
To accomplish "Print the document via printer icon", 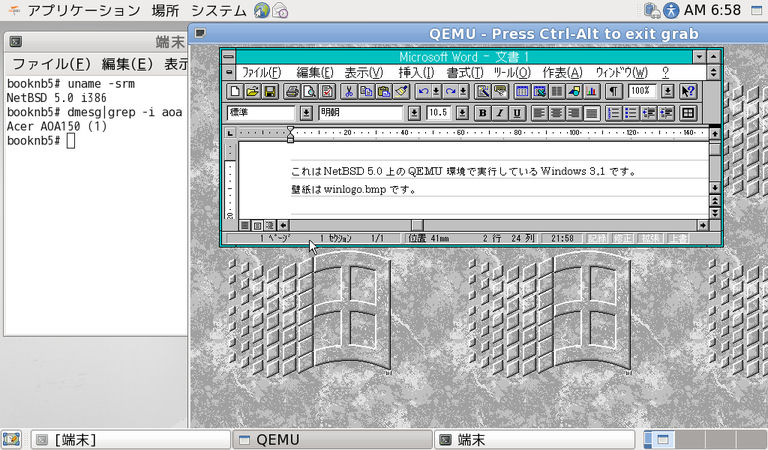I will point(292,91).
